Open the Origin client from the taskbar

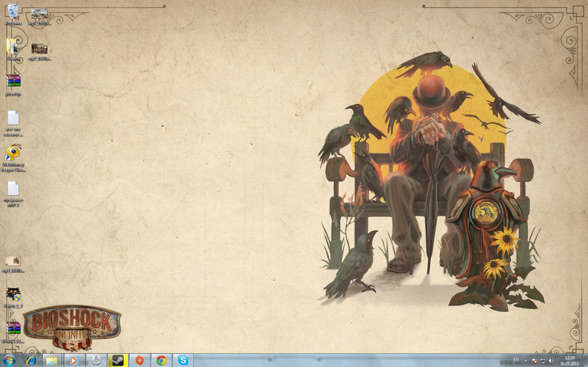pos(139,360)
